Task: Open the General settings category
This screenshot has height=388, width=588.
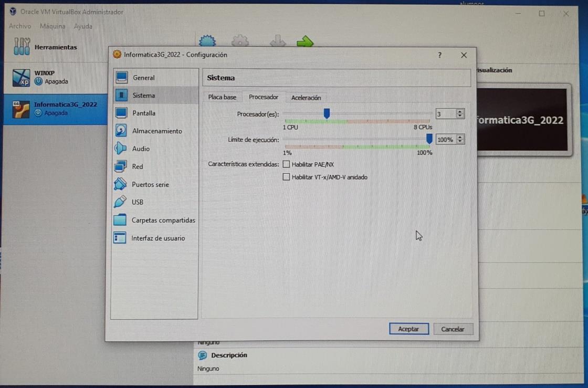Action: (155, 78)
